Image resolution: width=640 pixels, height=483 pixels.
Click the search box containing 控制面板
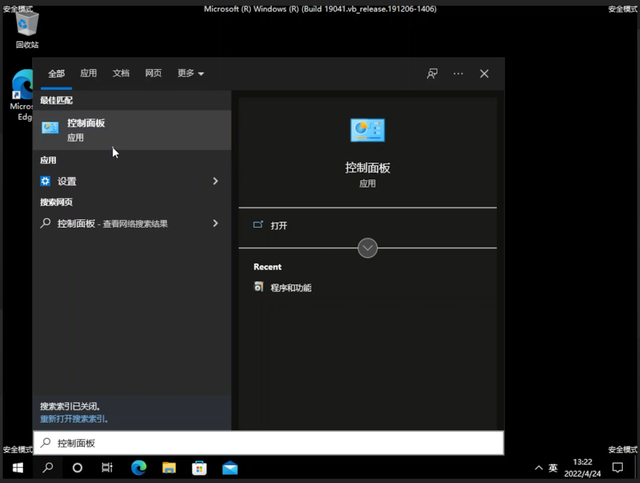point(270,443)
